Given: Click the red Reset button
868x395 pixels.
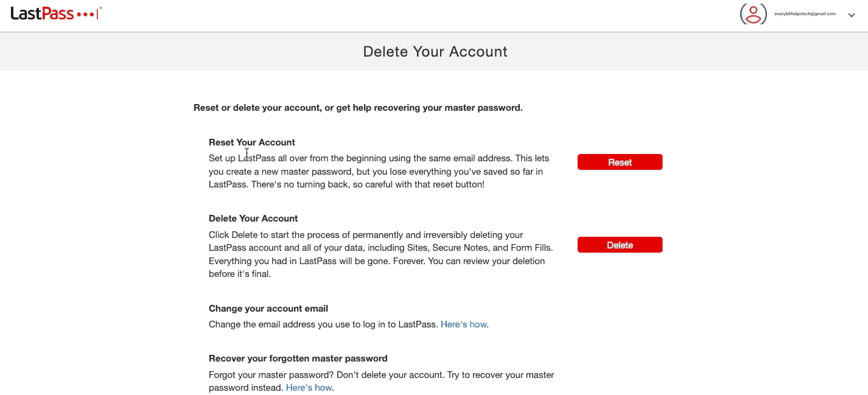Looking at the screenshot, I should [x=620, y=162].
